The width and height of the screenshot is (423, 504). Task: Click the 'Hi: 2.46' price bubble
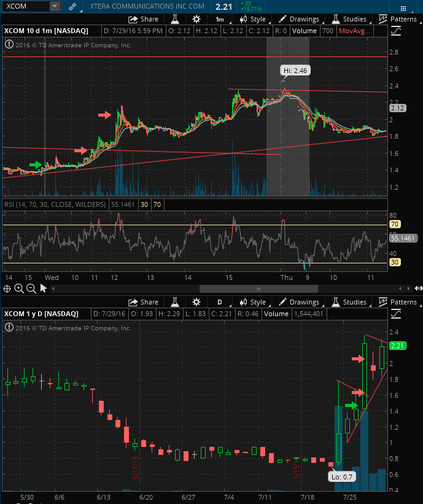tap(295, 71)
